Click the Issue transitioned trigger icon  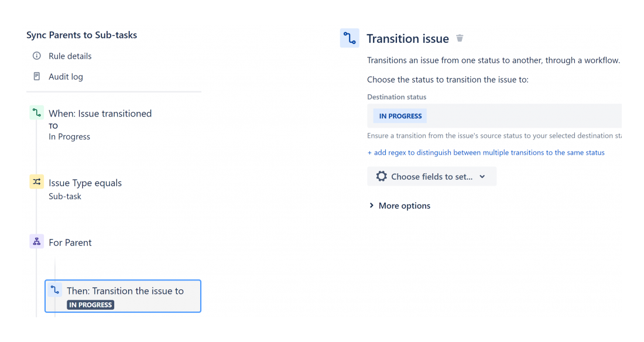point(36,112)
